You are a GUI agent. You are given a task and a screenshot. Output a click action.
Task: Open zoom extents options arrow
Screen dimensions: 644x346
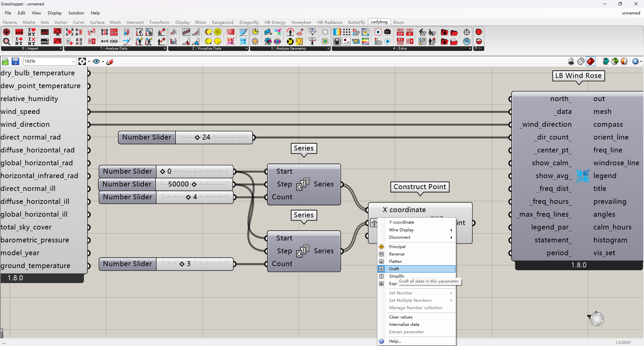coord(89,61)
